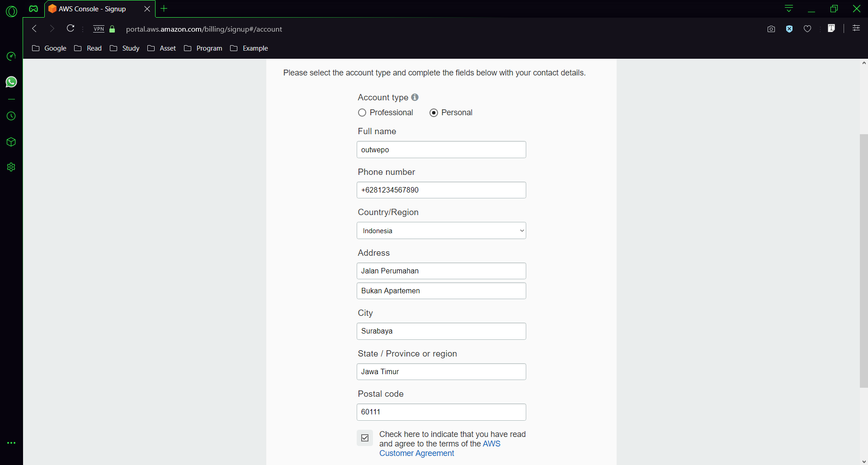The height and width of the screenshot is (465, 868).
Task: Select the Professional account type
Action: point(362,113)
